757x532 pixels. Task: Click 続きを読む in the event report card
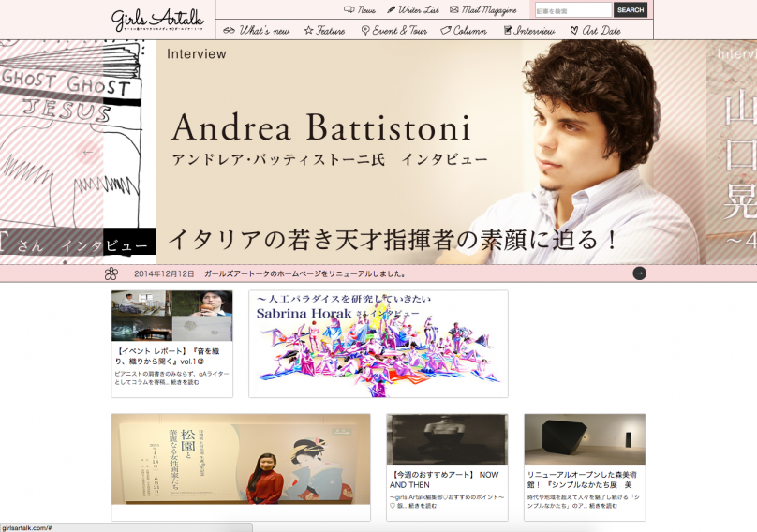tap(186, 382)
